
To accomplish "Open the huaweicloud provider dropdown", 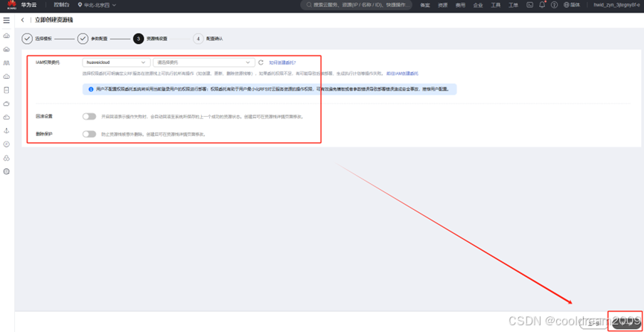I will (116, 63).
